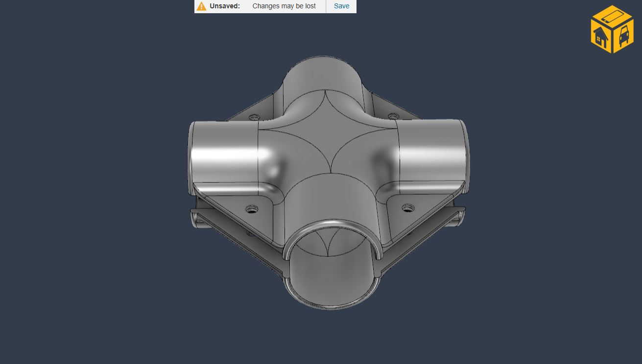Click the orange warning triangle icon
Screen dimensions: 642x364
pos(201,6)
